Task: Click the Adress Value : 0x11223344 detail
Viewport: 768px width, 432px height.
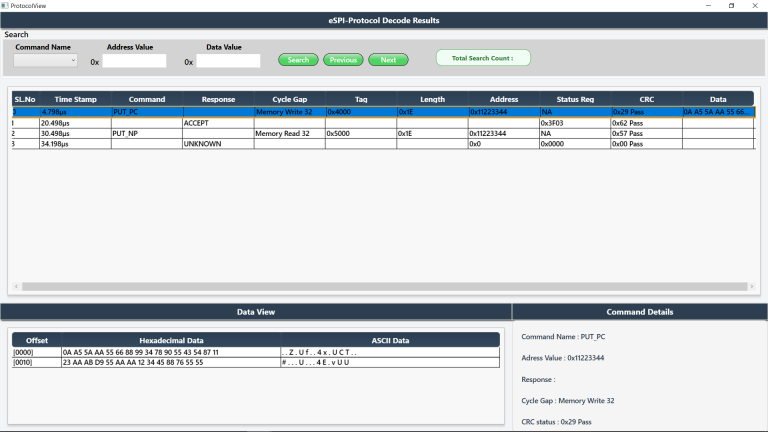Action: click(x=563, y=358)
